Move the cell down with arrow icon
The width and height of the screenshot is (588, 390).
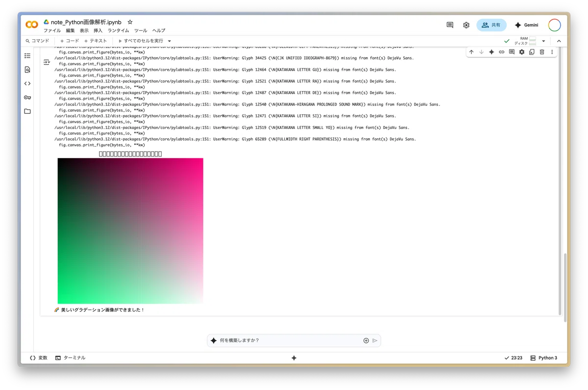coord(481,52)
